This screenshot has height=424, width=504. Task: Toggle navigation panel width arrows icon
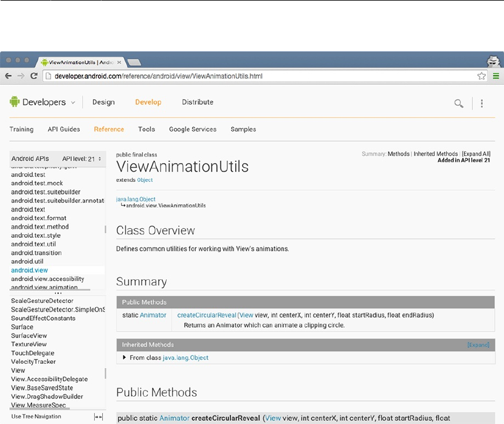pyautogui.click(x=98, y=417)
